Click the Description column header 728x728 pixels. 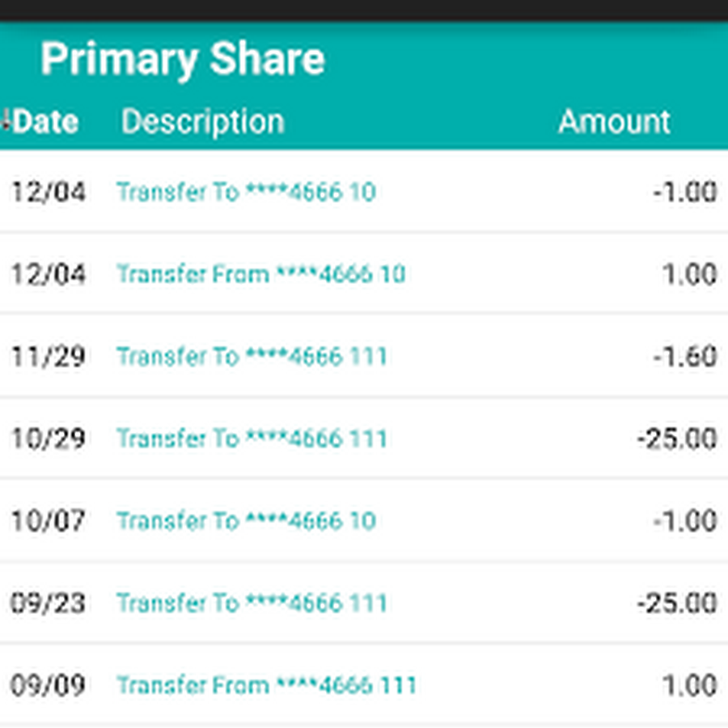[202, 122]
